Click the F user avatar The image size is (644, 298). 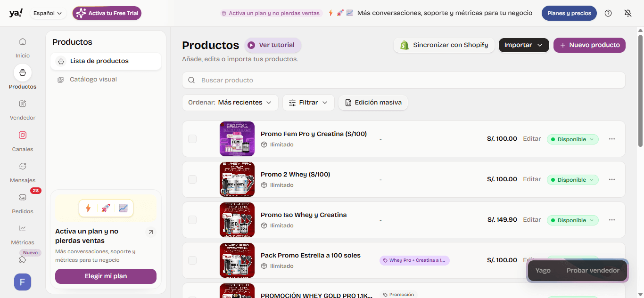click(23, 282)
